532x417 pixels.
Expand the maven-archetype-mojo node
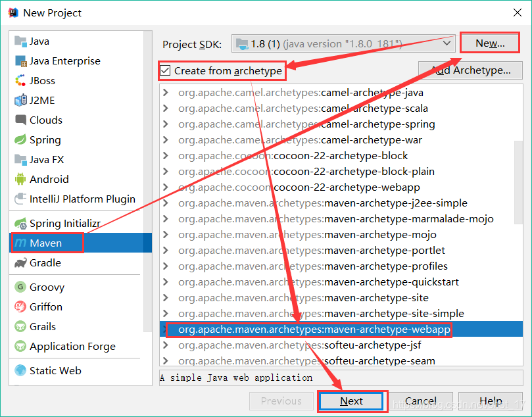click(x=166, y=234)
